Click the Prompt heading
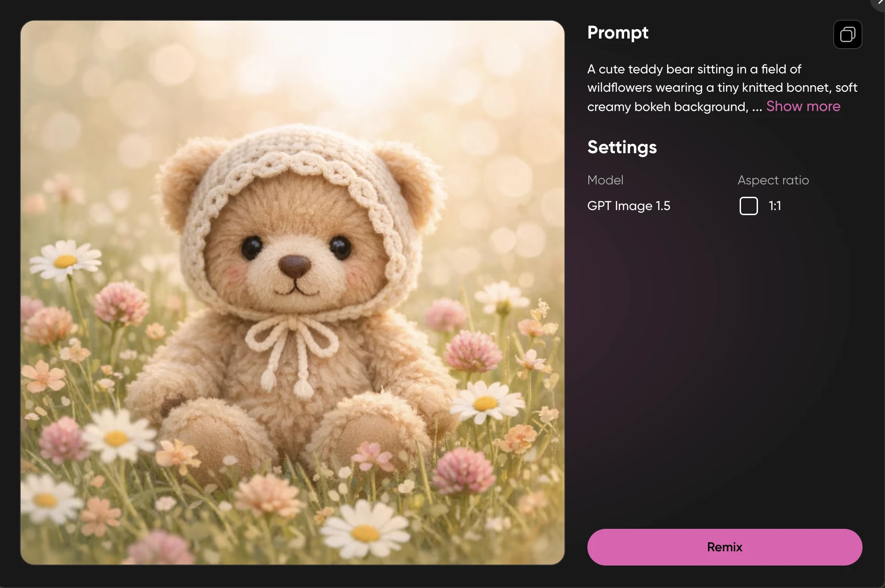885x588 pixels. click(x=617, y=33)
